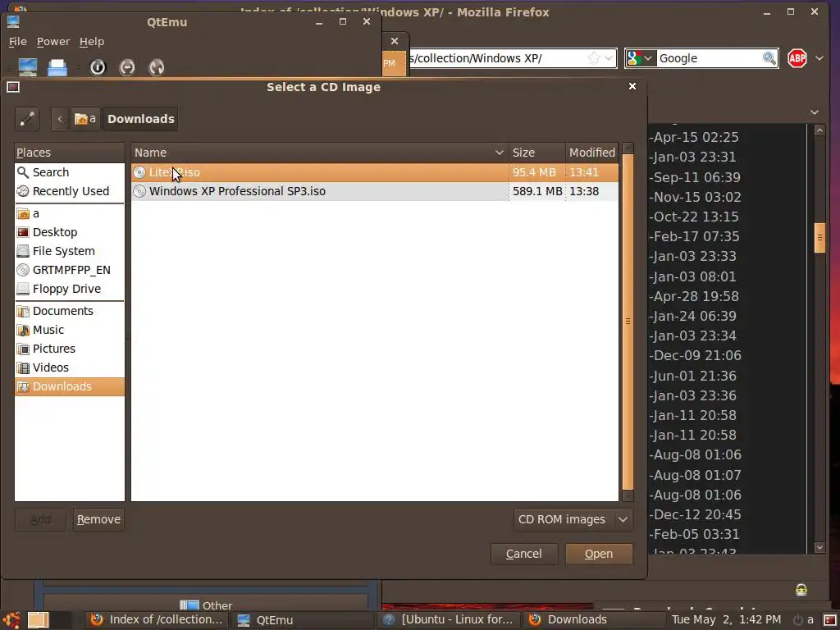Select Downloads bookmark in Places
Image resolution: width=840 pixels, height=630 pixels.
pos(69,386)
